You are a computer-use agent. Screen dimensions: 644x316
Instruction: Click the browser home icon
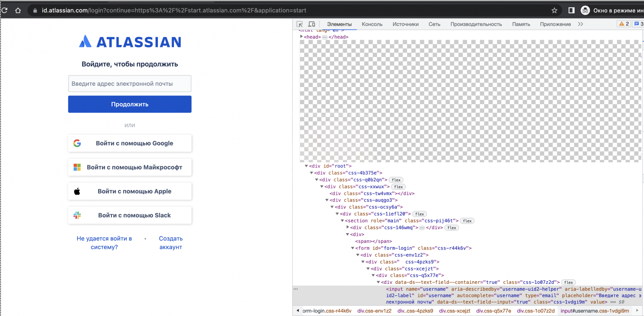[18, 10]
